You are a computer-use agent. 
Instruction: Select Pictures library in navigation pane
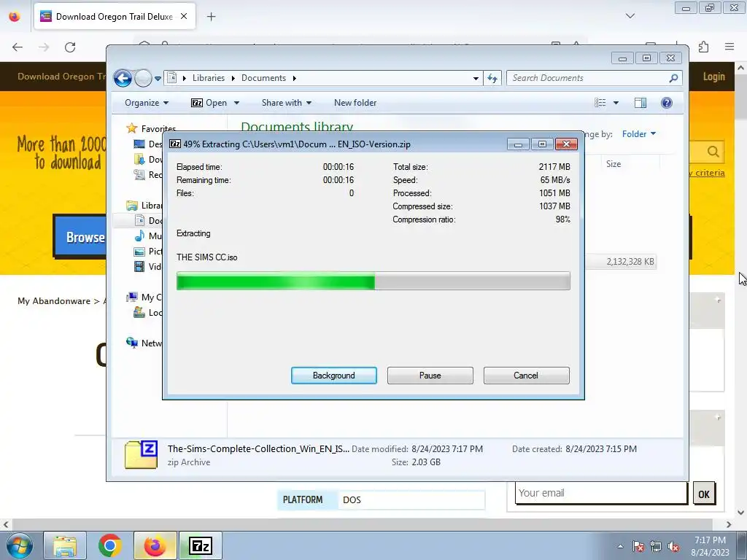coord(147,251)
